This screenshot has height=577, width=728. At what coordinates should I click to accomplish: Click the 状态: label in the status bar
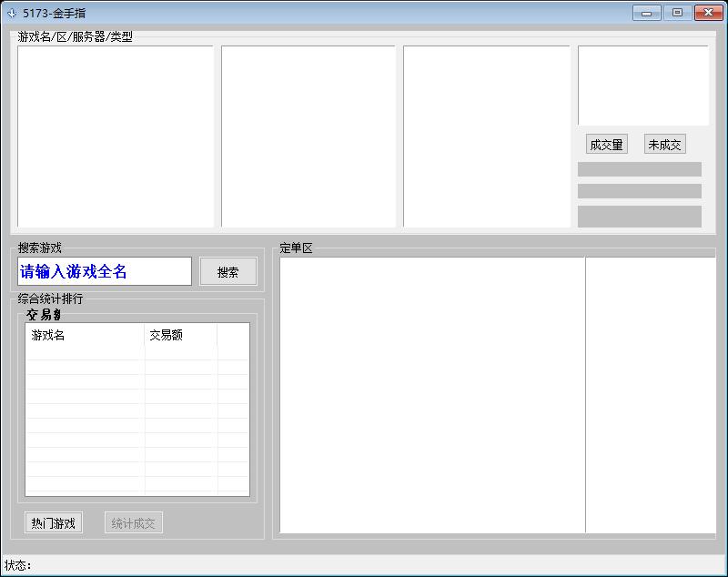[17, 565]
